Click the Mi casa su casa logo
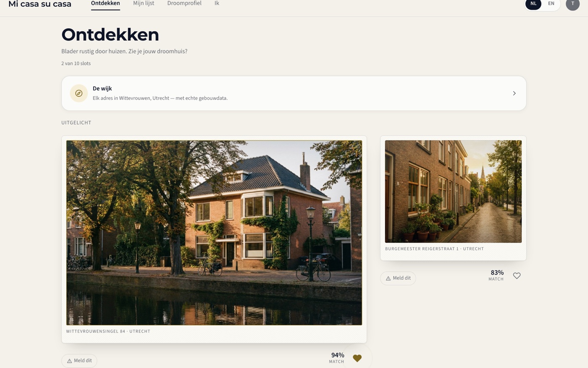 click(40, 4)
